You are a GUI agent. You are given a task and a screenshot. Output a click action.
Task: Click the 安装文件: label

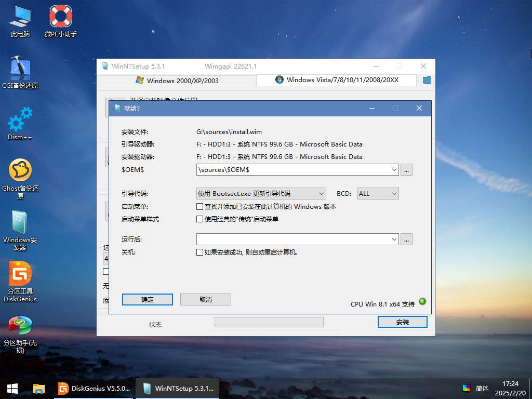135,132
